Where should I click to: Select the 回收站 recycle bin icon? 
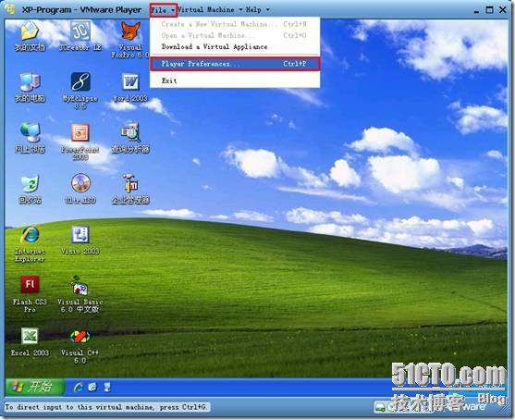[30, 183]
